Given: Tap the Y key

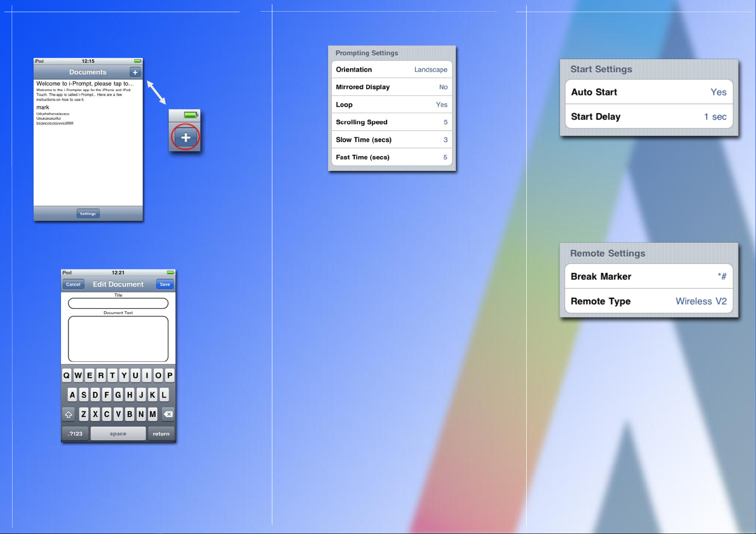Looking at the screenshot, I should tap(124, 375).
